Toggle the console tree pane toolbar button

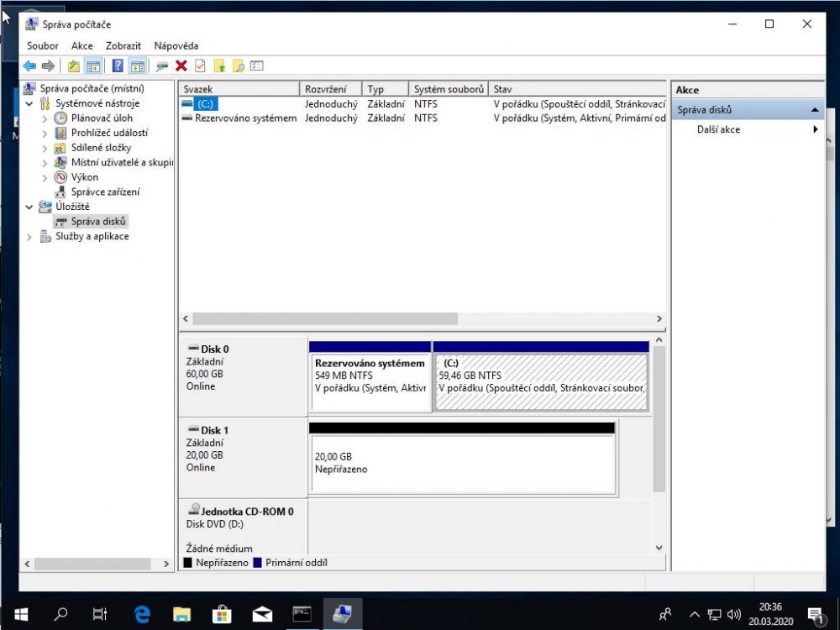[93, 66]
